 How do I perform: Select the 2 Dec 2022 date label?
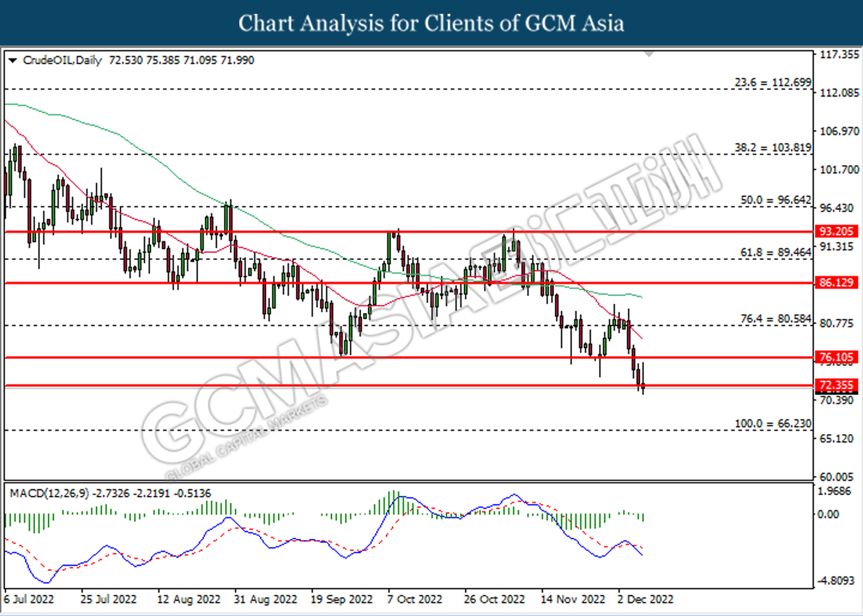646,599
